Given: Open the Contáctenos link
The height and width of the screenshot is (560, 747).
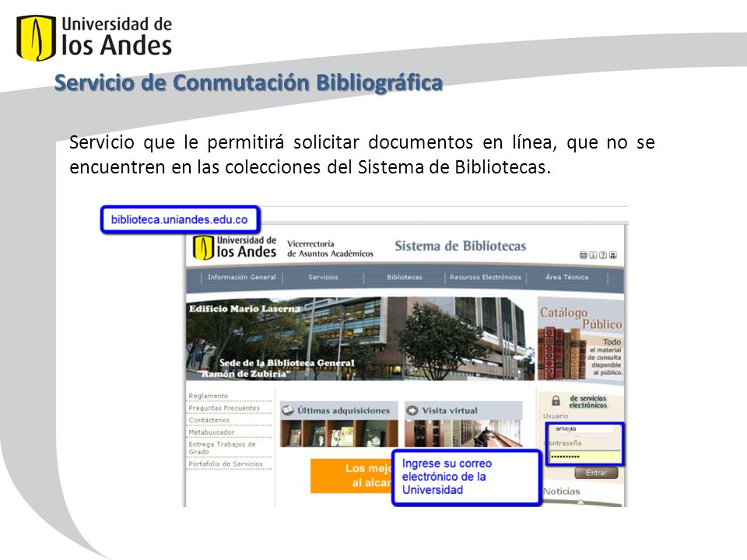Looking at the screenshot, I should click(x=209, y=421).
